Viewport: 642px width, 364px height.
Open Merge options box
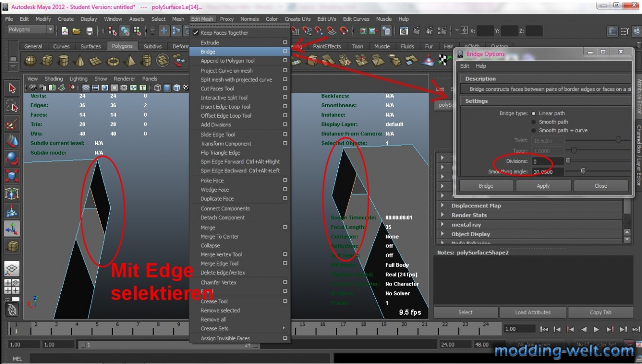285,227
